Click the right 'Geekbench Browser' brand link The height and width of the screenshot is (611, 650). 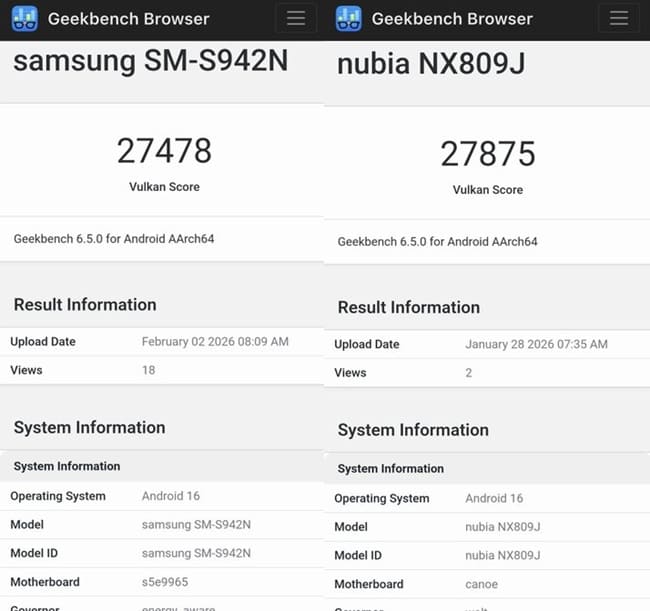point(452,19)
